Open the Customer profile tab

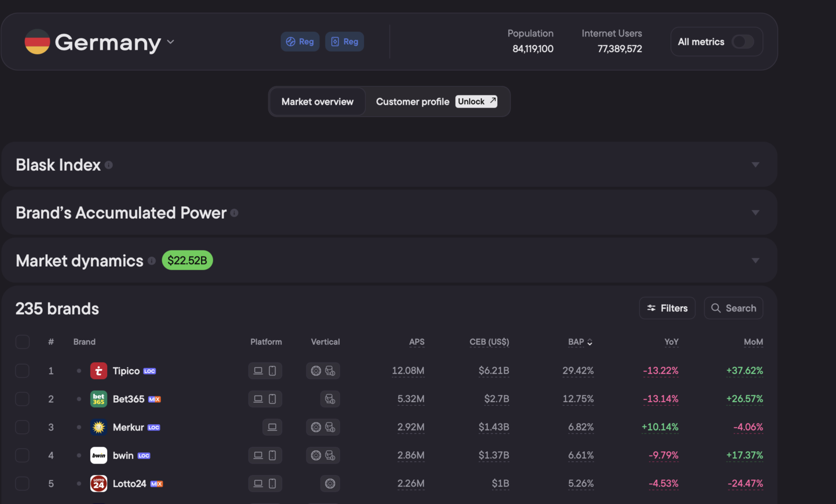[x=412, y=102]
